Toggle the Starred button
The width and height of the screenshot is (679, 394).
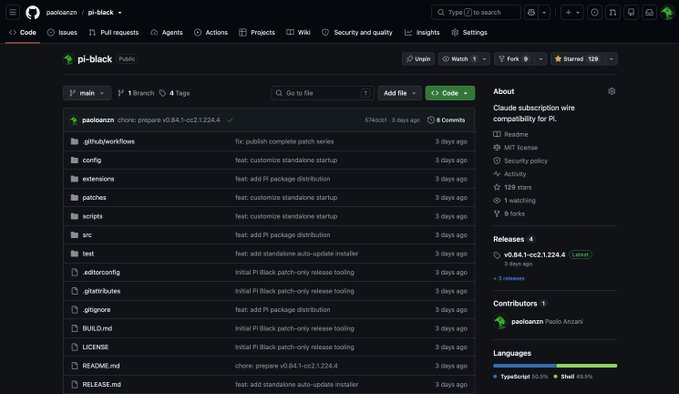(577, 59)
